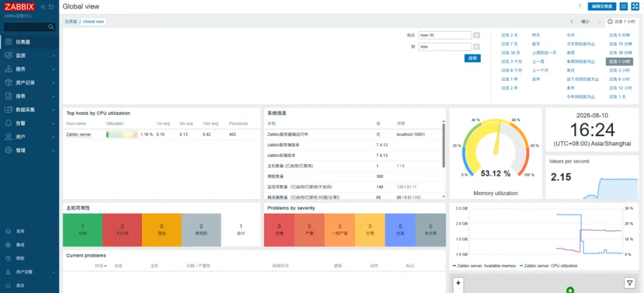Click the green 可用 host availability block
The width and height of the screenshot is (644, 293).
tap(82, 230)
